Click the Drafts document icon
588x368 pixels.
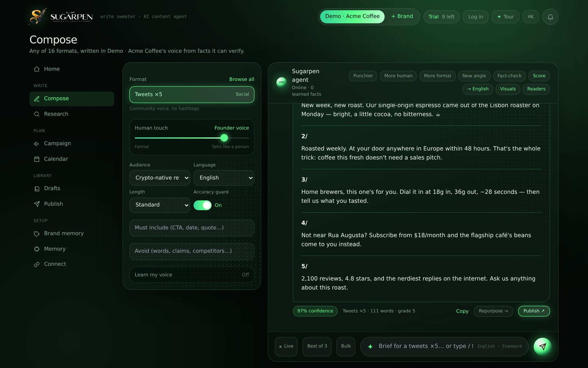coord(37,188)
